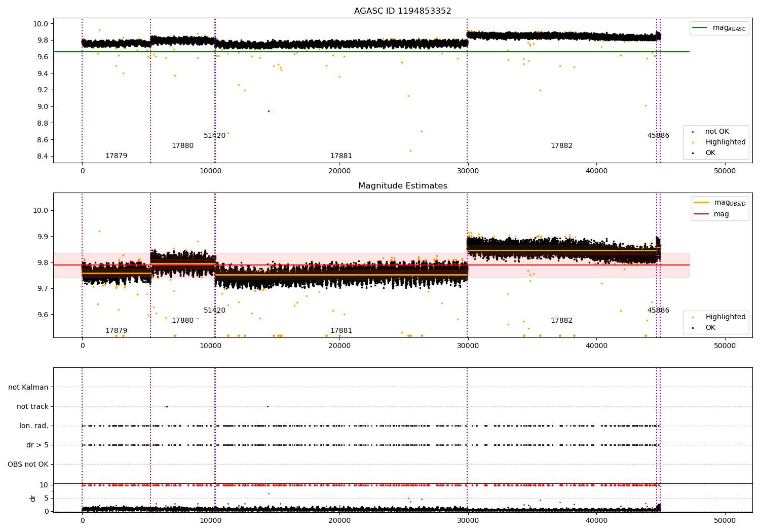760x532 pixels.
Task: Select the 9.0 y-axis tick in top plot
Action: pos(42,107)
